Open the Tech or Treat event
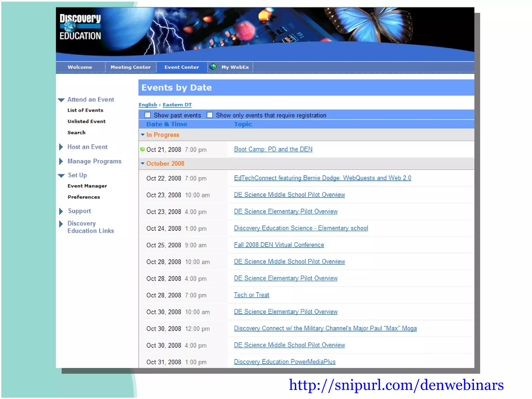Screen dimensions: 532x399 point(251,295)
